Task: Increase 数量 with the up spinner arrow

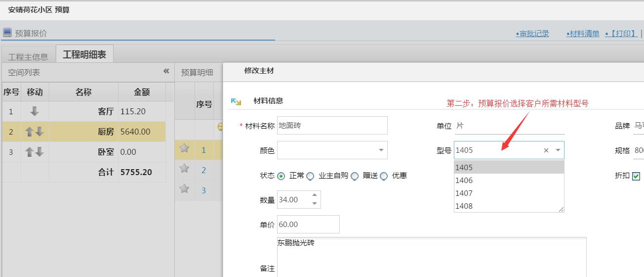Action: (315, 196)
